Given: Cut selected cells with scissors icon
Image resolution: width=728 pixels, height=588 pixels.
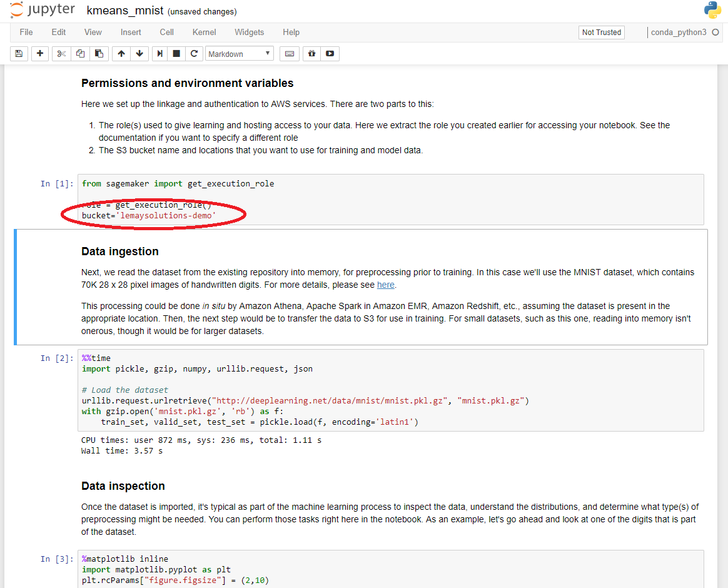Looking at the screenshot, I should [61, 54].
